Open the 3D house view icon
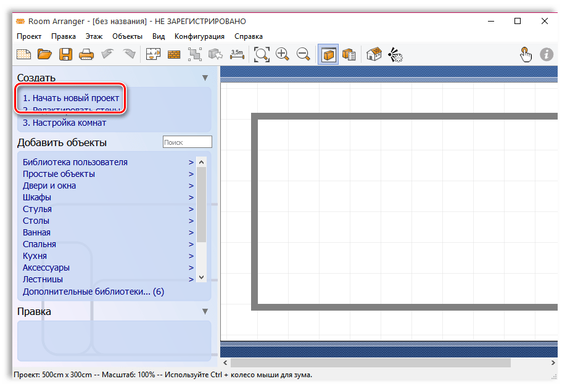This screenshot has width=570, height=392. coord(374,54)
